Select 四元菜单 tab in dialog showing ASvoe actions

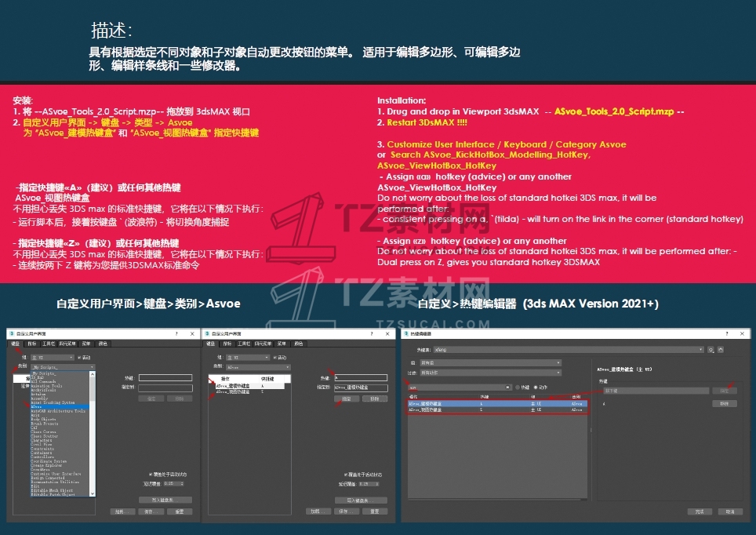coord(263,344)
